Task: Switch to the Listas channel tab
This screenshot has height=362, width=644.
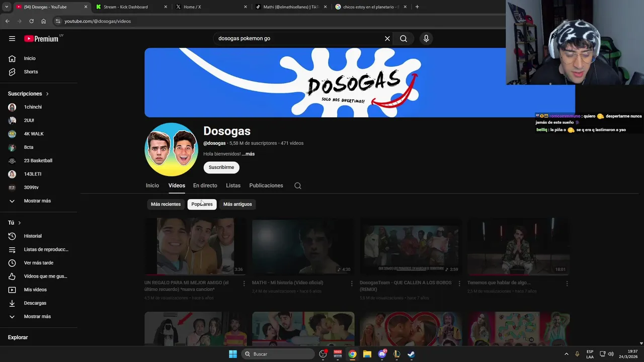Action: [233, 186]
